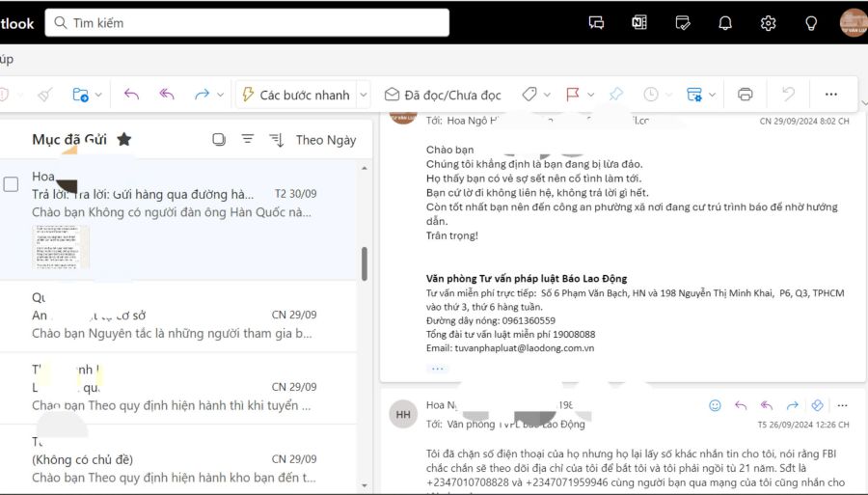This screenshot has width=868, height=495.
Task: Expand the Move to folder dropdown
Action: pyautogui.click(x=98, y=95)
